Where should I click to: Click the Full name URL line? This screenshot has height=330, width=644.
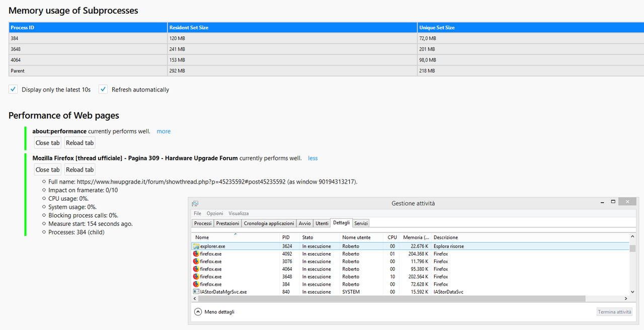203,182
